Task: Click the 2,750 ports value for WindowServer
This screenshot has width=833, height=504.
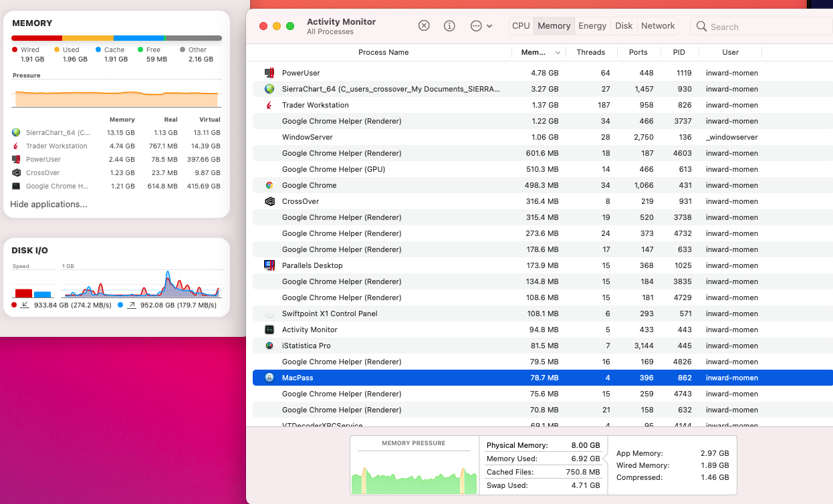Action: point(643,137)
